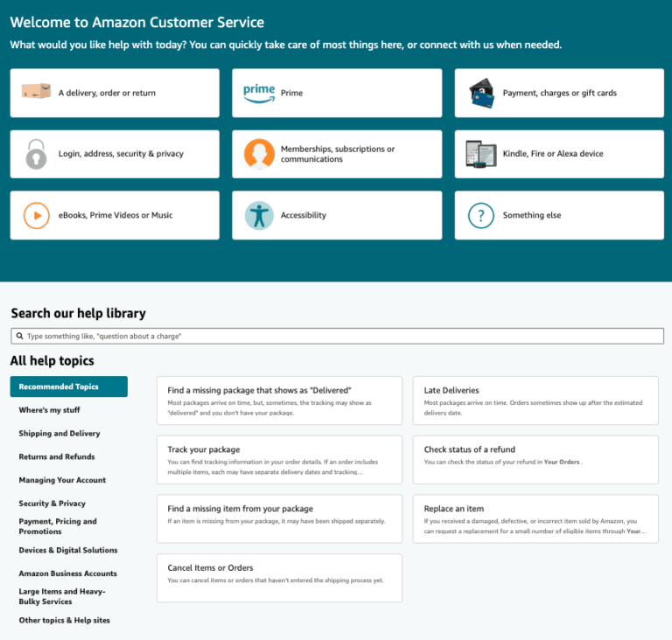Click the orange play button icon
This screenshot has height=640, width=672.
[x=37, y=215]
